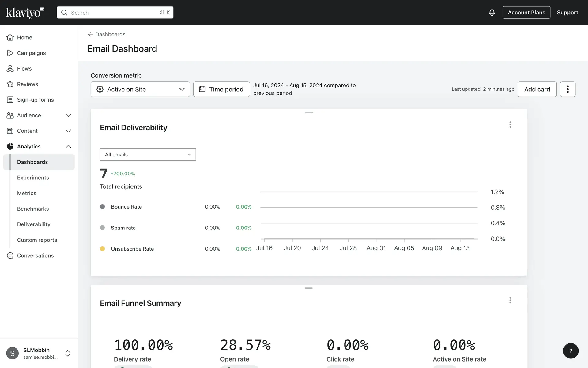Click the Klaviyo logo
The height and width of the screenshot is (368, 588).
tap(25, 13)
